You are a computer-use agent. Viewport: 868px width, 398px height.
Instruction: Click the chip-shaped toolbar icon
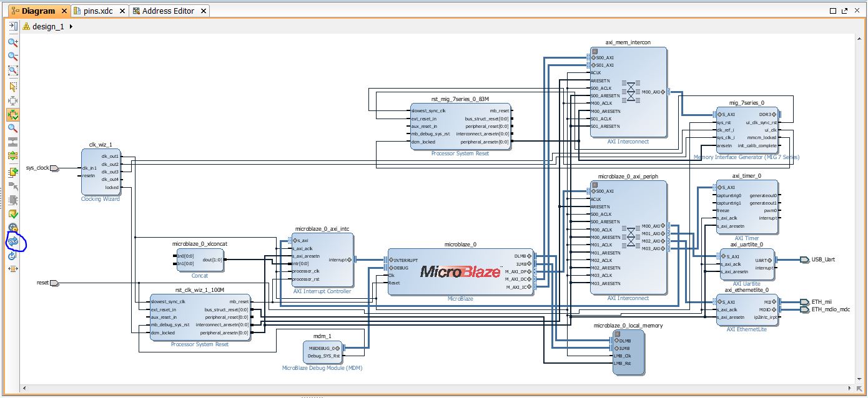click(12, 200)
